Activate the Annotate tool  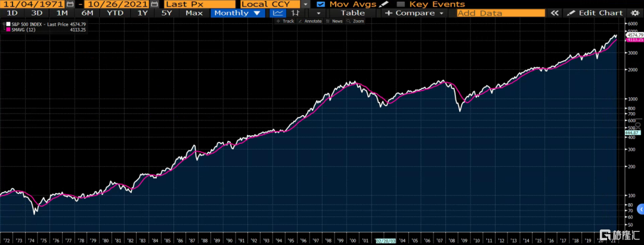click(309, 21)
